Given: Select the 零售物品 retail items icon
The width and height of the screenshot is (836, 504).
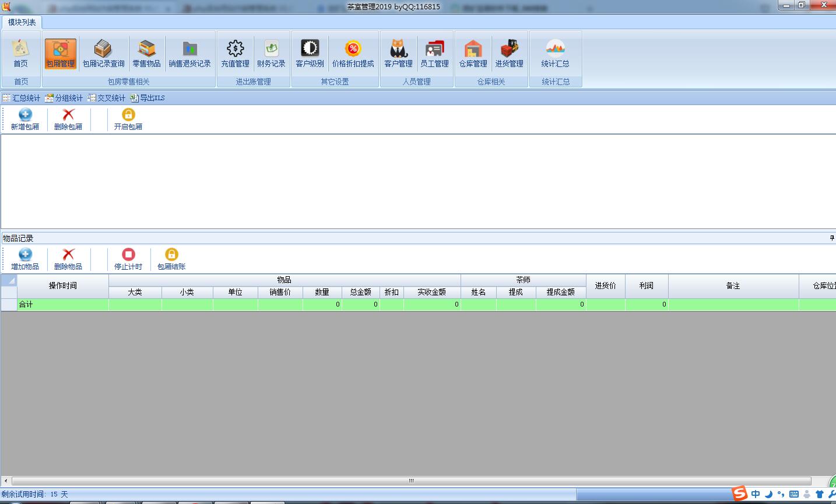Looking at the screenshot, I should [146, 54].
